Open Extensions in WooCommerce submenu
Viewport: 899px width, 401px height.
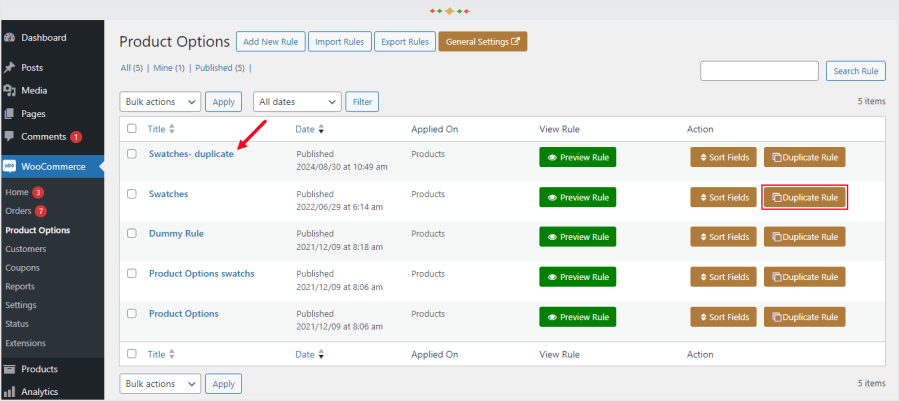tap(25, 343)
